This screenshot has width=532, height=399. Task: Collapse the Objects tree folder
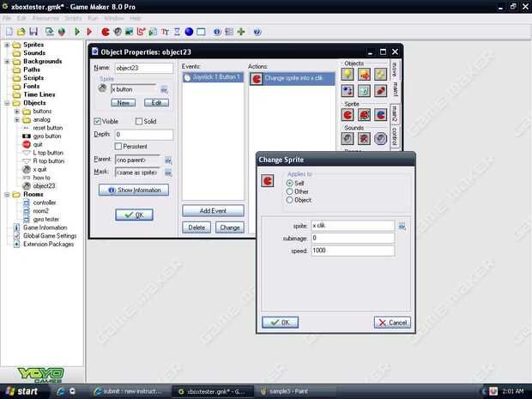point(7,103)
